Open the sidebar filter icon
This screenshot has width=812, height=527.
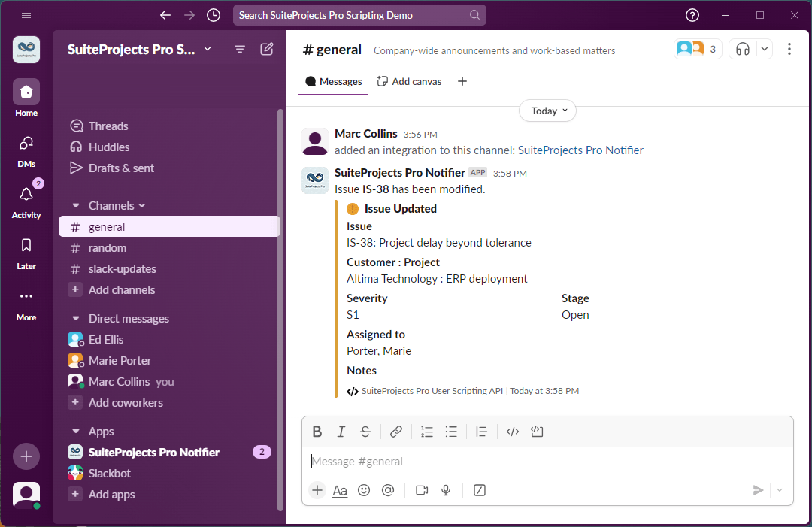coord(240,49)
